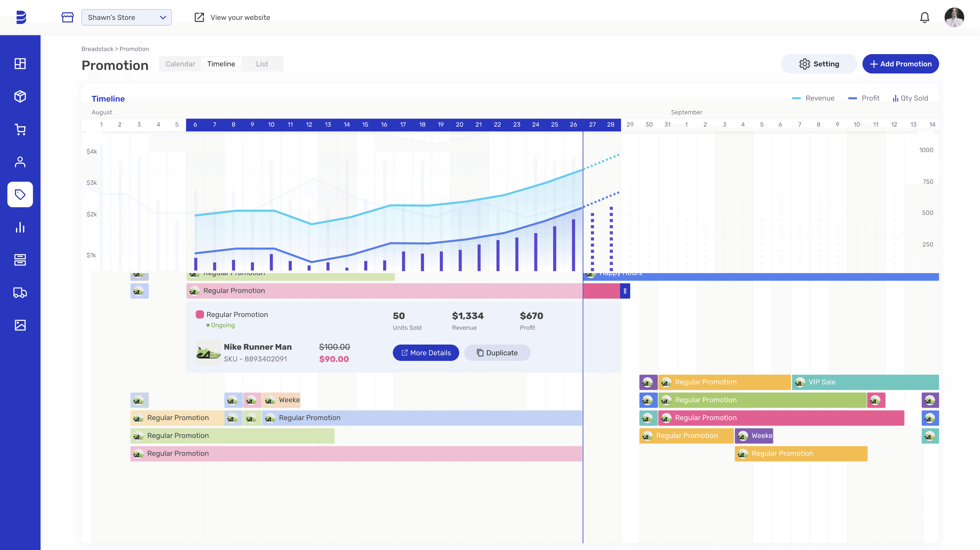Open the inventory server stack icon
This screenshot has height=550, width=980.
(20, 260)
